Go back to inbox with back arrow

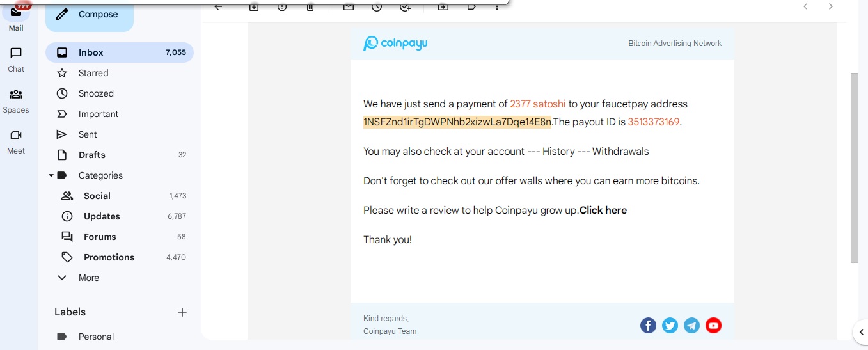click(218, 6)
